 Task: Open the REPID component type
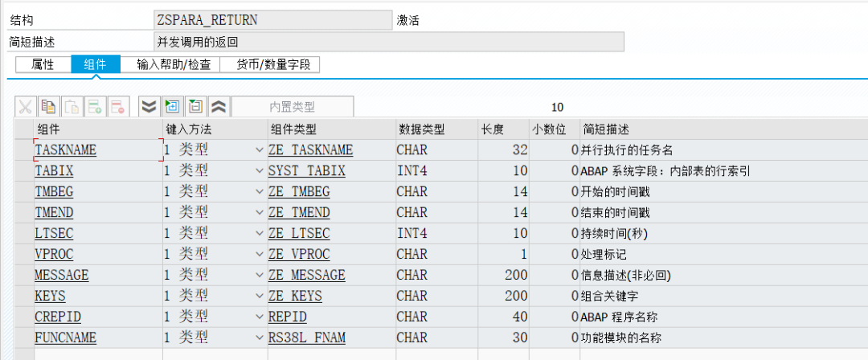pyautogui.click(x=287, y=317)
